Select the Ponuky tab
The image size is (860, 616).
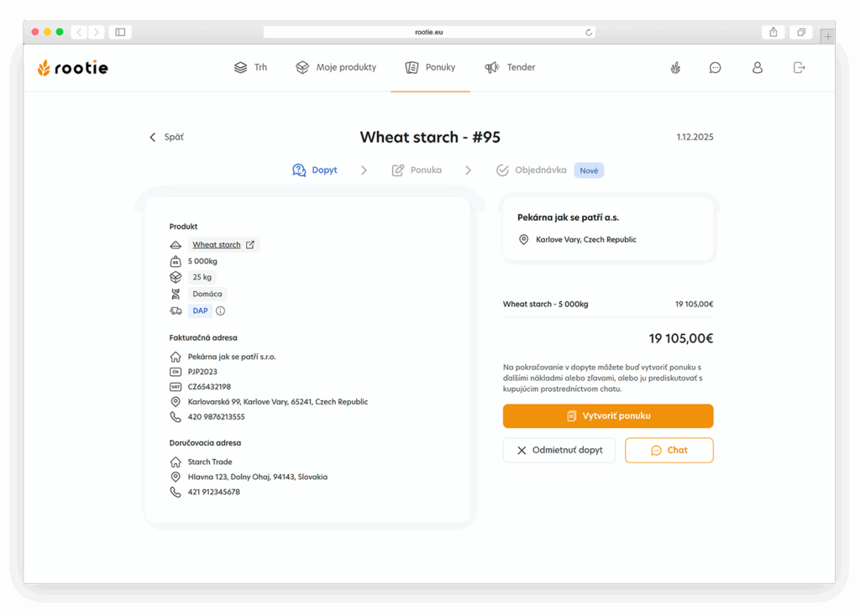coord(430,68)
